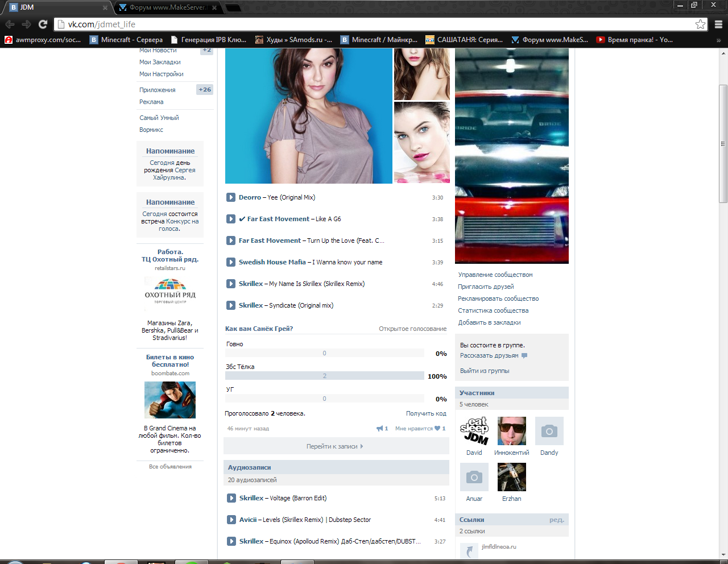Open Самый Умный sidebar item
Image resolution: width=728 pixels, height=564 pixels.
(159, 118)
